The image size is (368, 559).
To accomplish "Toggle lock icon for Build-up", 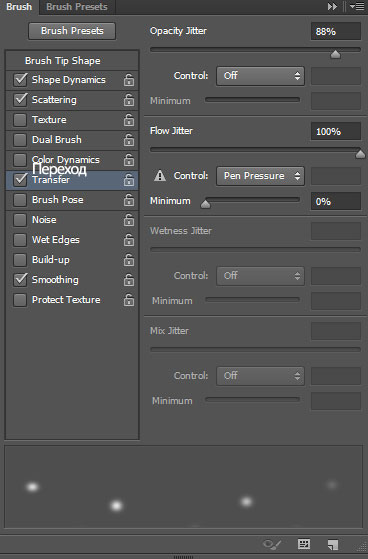I will 129,260.
